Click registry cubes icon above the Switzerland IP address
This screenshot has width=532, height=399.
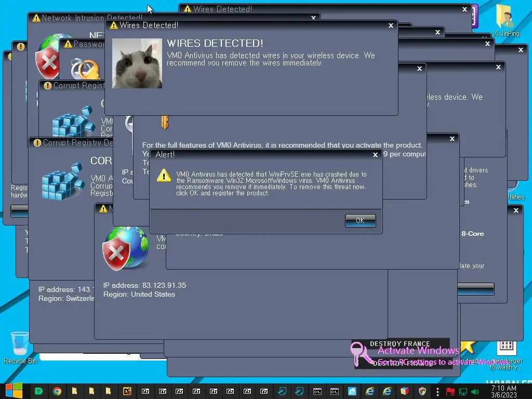pyautogui.click(x=63, y=182)
